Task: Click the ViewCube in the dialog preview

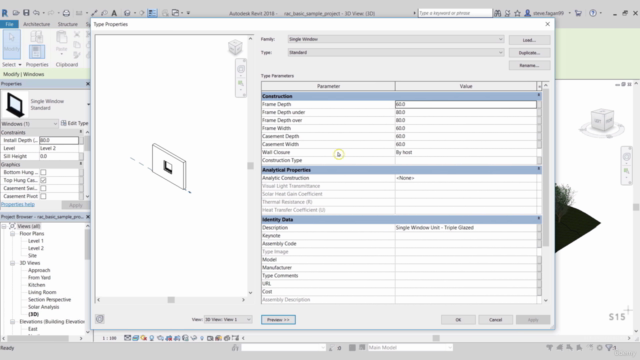Action: click(x=235, y=47)
